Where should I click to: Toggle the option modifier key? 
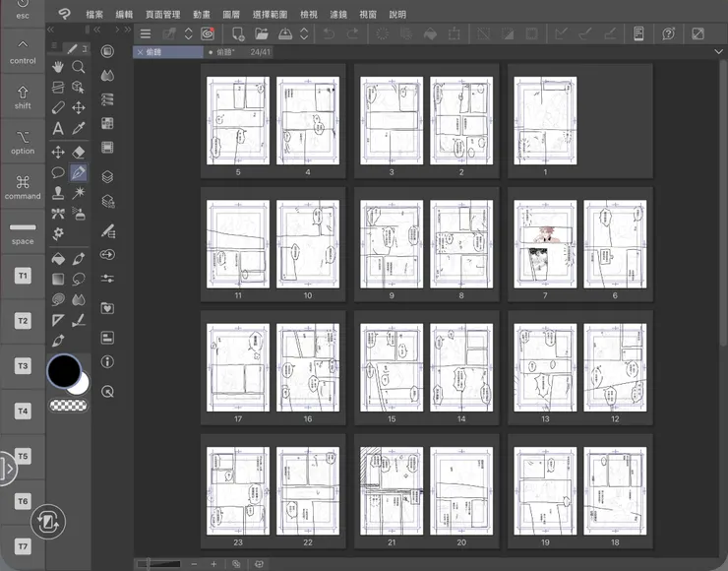[x=23, y=142]
